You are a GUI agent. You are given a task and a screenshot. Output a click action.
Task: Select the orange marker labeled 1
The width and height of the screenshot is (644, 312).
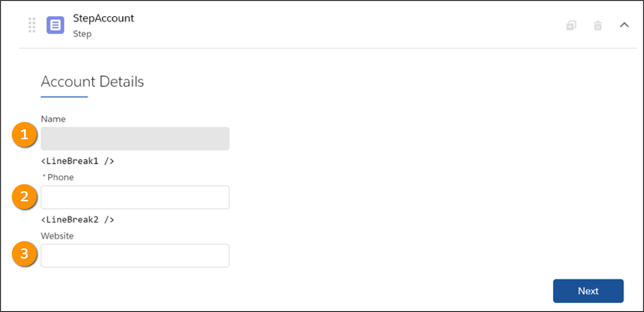click(24, 135)
